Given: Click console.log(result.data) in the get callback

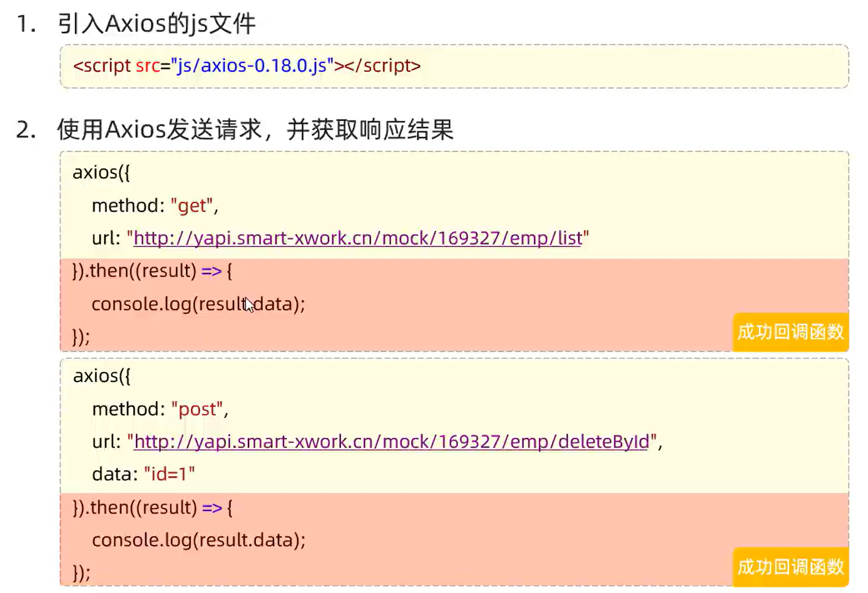Looking at the screenshot, I should point(198,304).
